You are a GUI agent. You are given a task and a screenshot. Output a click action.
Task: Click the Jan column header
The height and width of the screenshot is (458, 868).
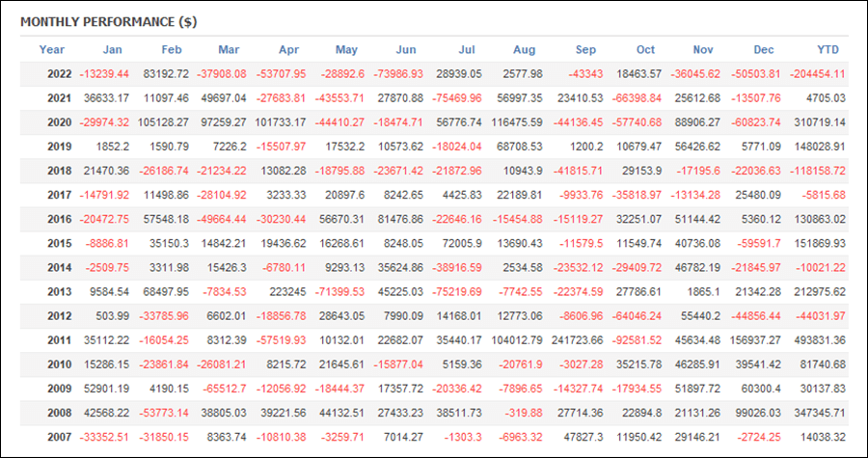coord(113,50)
